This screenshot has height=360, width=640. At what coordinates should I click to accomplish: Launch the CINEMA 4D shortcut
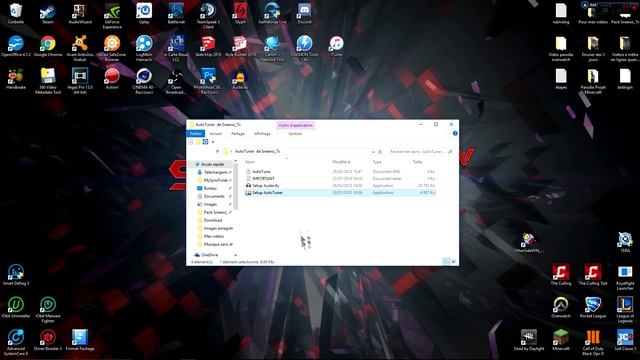click(144, 81)
